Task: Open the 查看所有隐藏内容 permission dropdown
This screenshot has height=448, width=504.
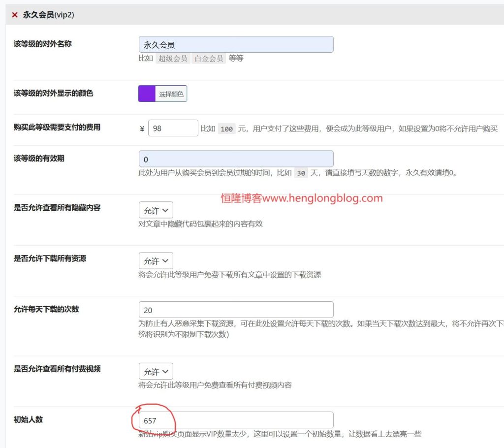Action: (x=156, y=210)
